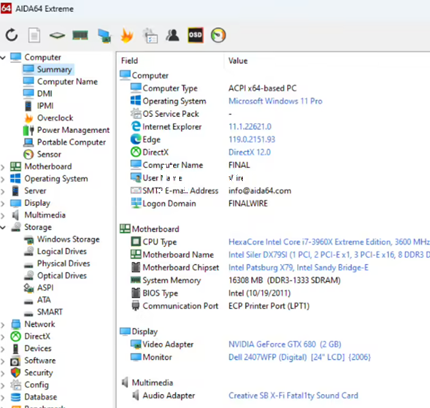Screen dimensions: 430x408
Task: Click the Internet Explorer version 11.1.22621.0 link
Action: [250, 127]
